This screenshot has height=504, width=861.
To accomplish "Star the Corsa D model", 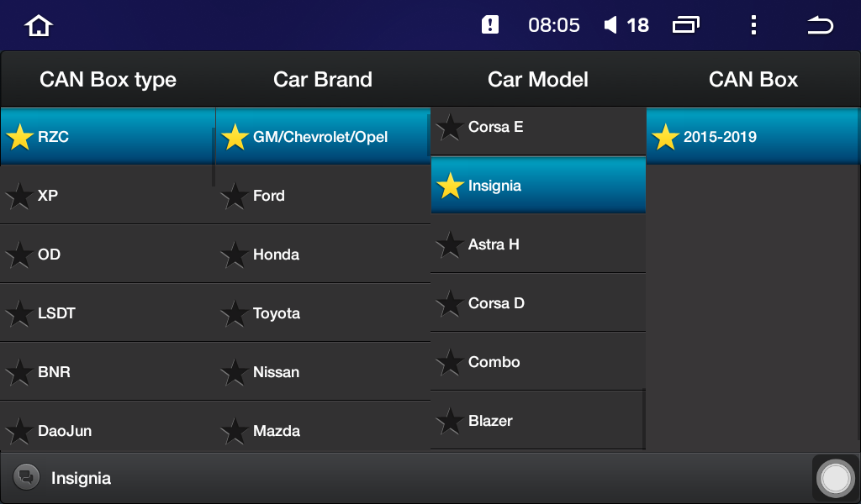I will [x=450, y=303].
